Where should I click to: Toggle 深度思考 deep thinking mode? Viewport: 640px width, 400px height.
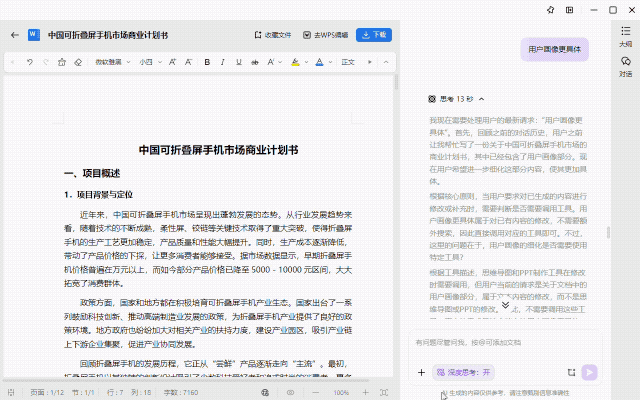[464, 372]
